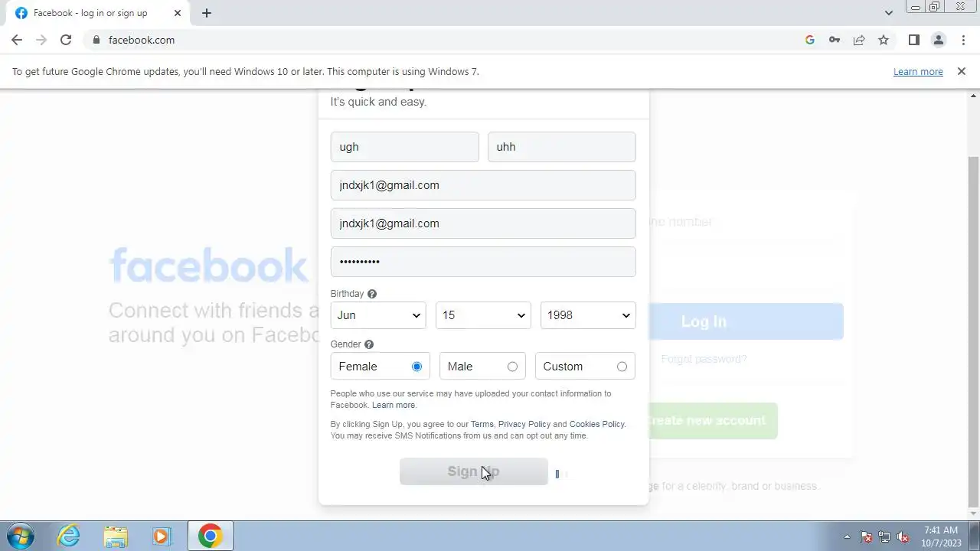Open Chrome side panel
Screen dimensions: 980x551
pyautogui.click(x=913, y=40)
